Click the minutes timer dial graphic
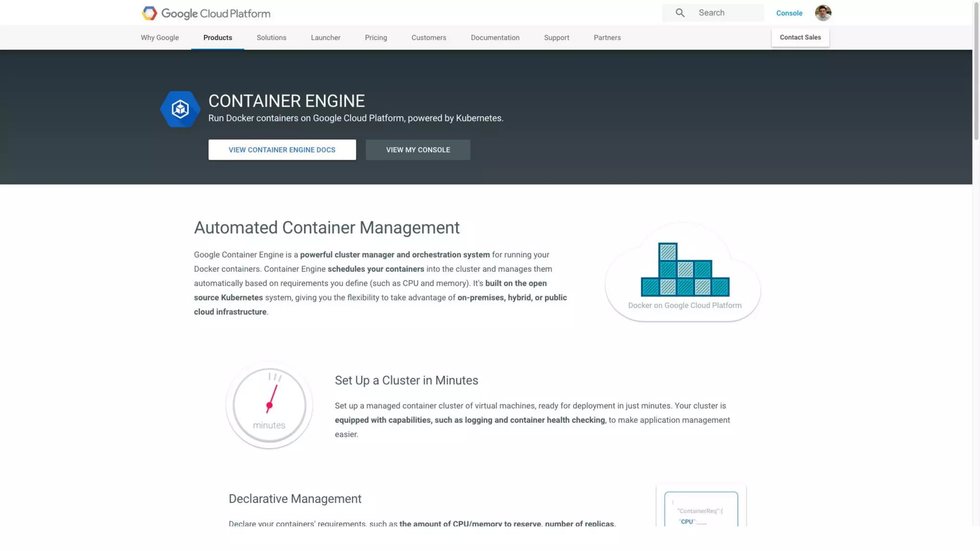Viewport: 980px width, 551px height. (269, 405)
